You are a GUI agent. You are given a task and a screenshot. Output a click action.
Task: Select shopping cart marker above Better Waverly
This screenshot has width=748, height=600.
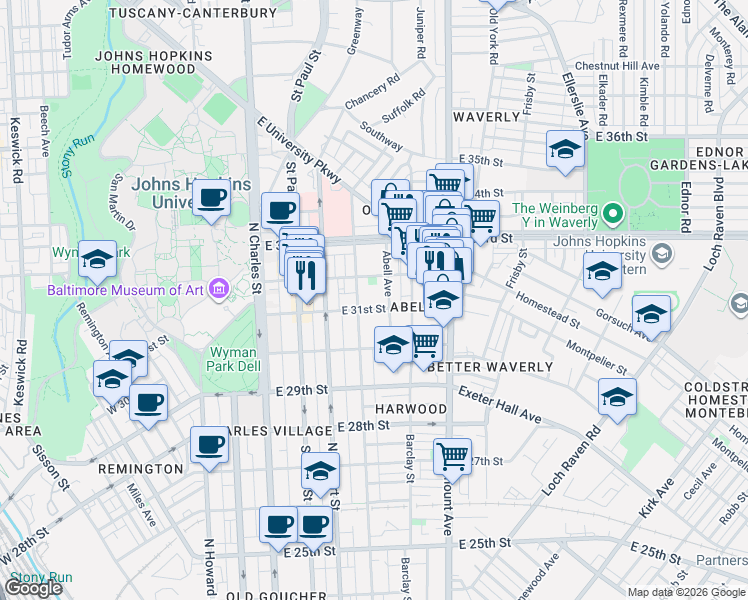(x=426, y=345)
